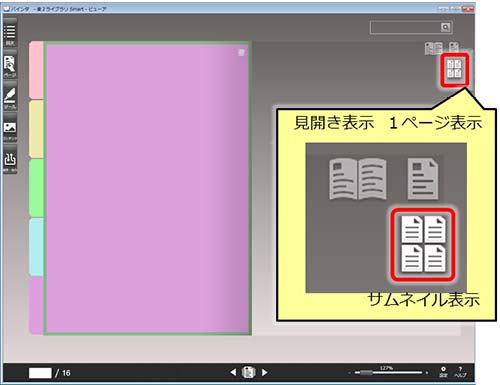Image resolution: width=500 pixels, height=385 pixels.
Task: Open the table of contents sidebar icon
Action: tap(10, 34)
